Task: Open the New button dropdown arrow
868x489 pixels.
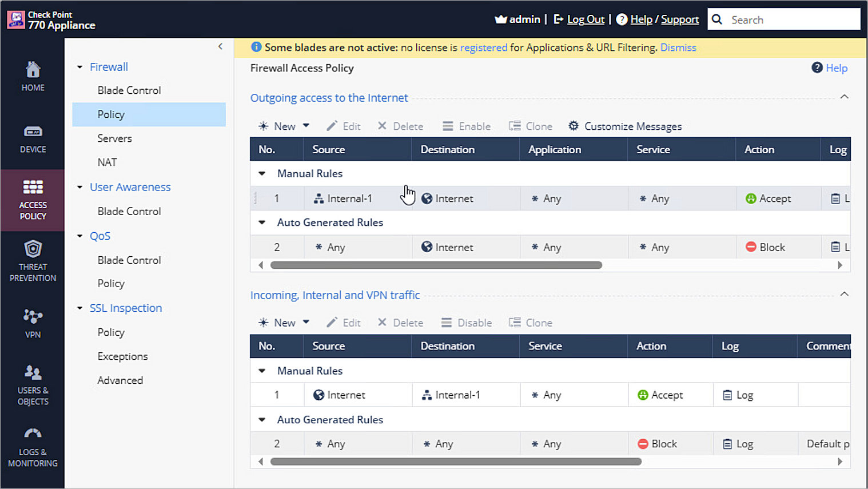Action: (305, 126)
